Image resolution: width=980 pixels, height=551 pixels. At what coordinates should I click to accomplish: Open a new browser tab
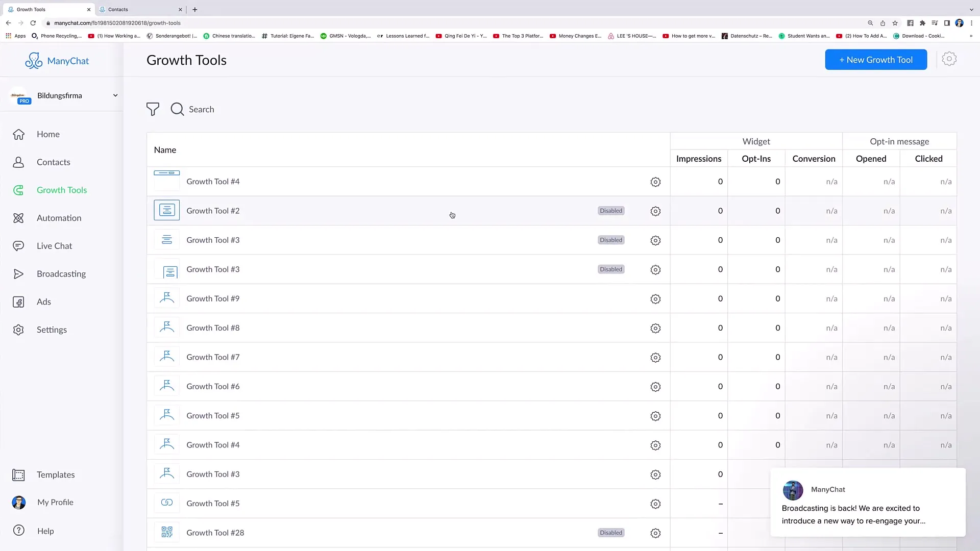pyautogui.click(x=195, y=9)
